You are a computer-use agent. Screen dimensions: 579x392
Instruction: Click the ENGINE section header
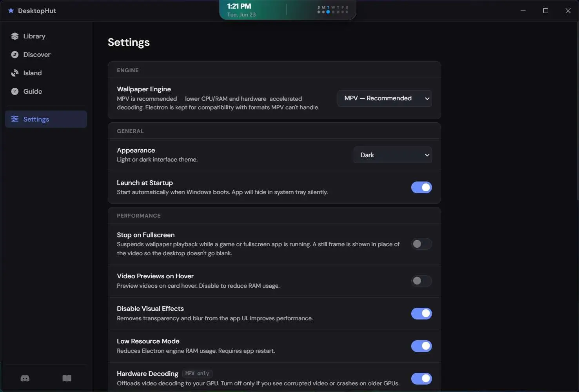[128, 70]
